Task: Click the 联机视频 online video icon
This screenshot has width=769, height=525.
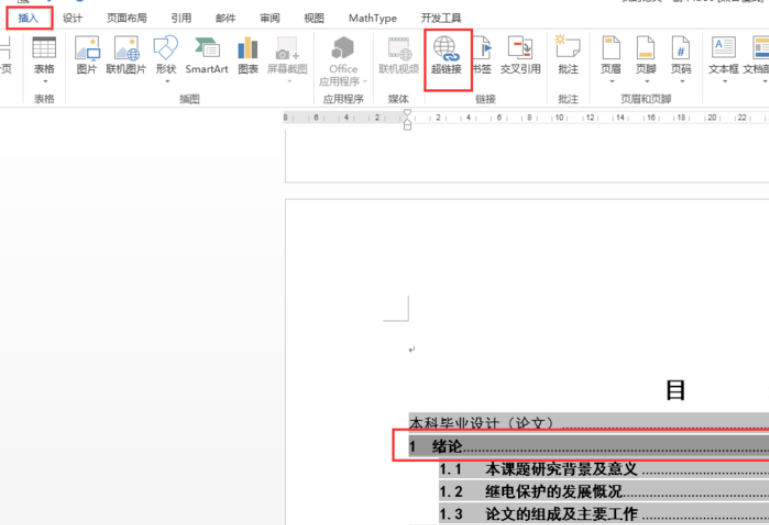Action: coord(399,48)
